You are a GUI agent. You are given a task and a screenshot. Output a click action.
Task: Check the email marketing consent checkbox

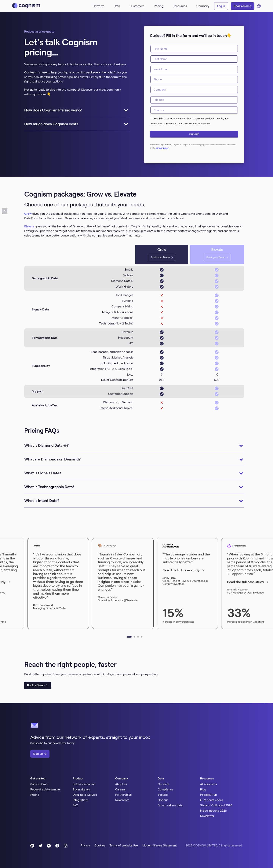[x=152, y=118]
